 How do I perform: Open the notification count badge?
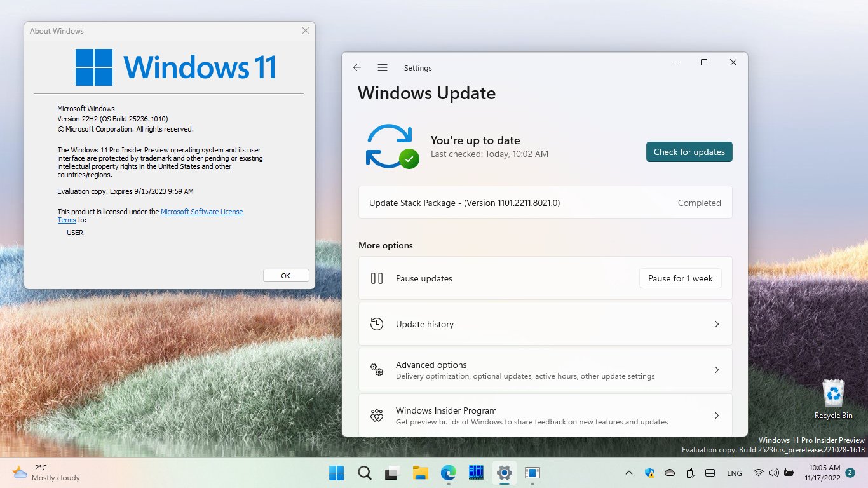[x=850, y=473]
